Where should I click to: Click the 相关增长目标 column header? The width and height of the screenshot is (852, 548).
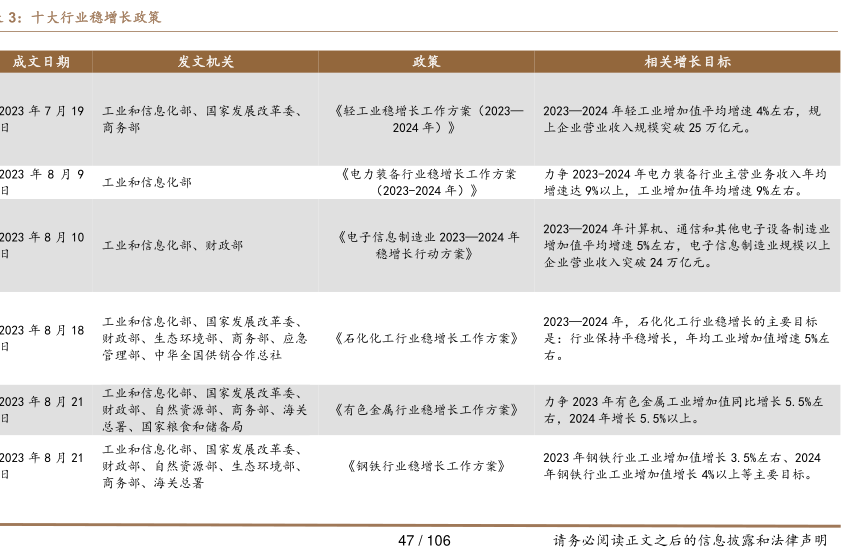tap(686, 62)
